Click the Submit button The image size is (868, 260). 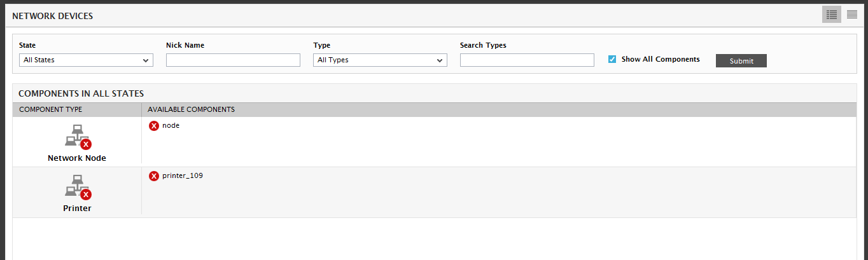pos(741,61)
